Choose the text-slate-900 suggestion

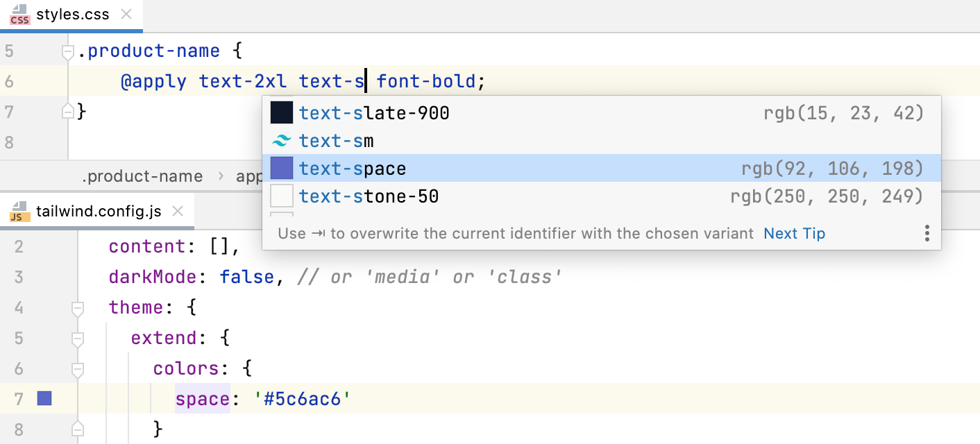click(375, 112)
